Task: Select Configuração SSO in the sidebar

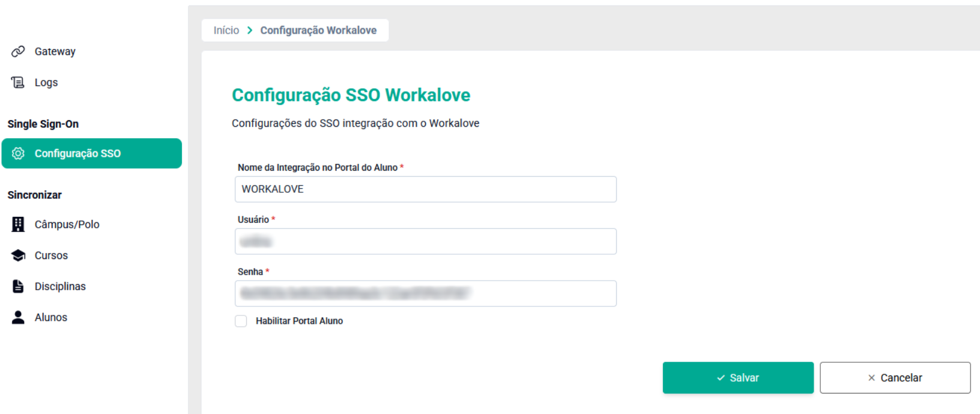Action: coord(91,153)
